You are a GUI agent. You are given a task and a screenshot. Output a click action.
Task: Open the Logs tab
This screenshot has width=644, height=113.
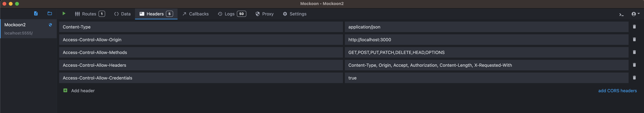[x=232, y=14]
